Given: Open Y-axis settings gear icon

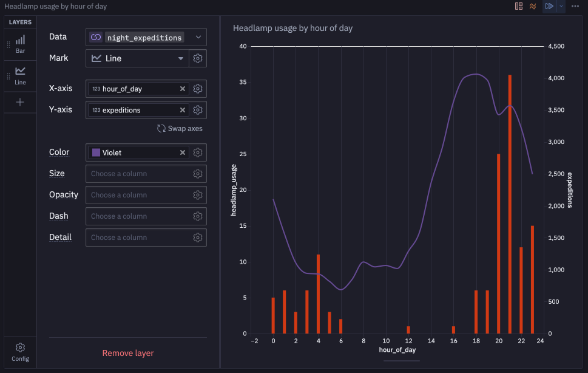Looking at the screenshot, I should pyautogui.click(x=198, y=110).
